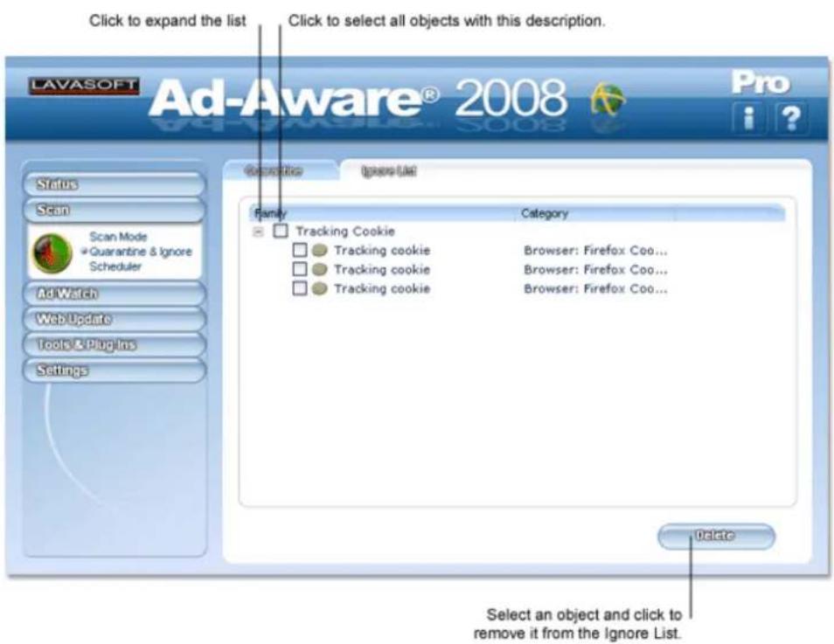Click the red bug scan icon in sidebar

coord(52,253)
